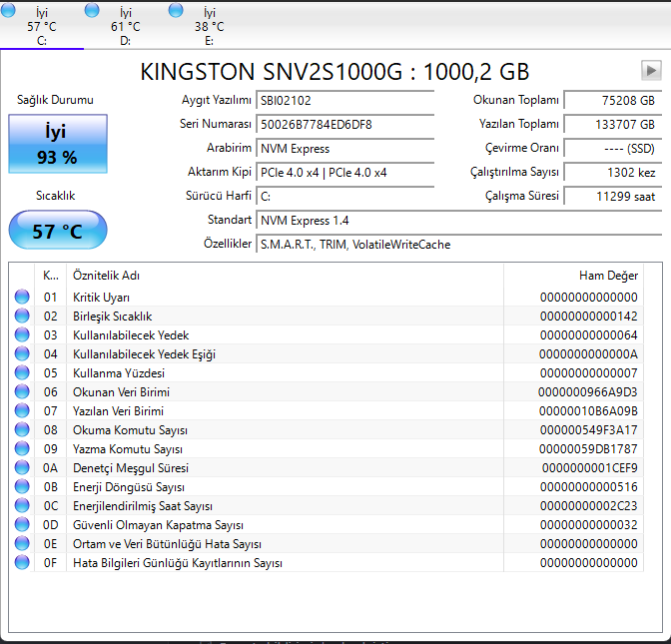Click status icon for Kritik Uyarı
Image resolution: width=671 pixels, height=644 pixels.
(x=22, y=298)
